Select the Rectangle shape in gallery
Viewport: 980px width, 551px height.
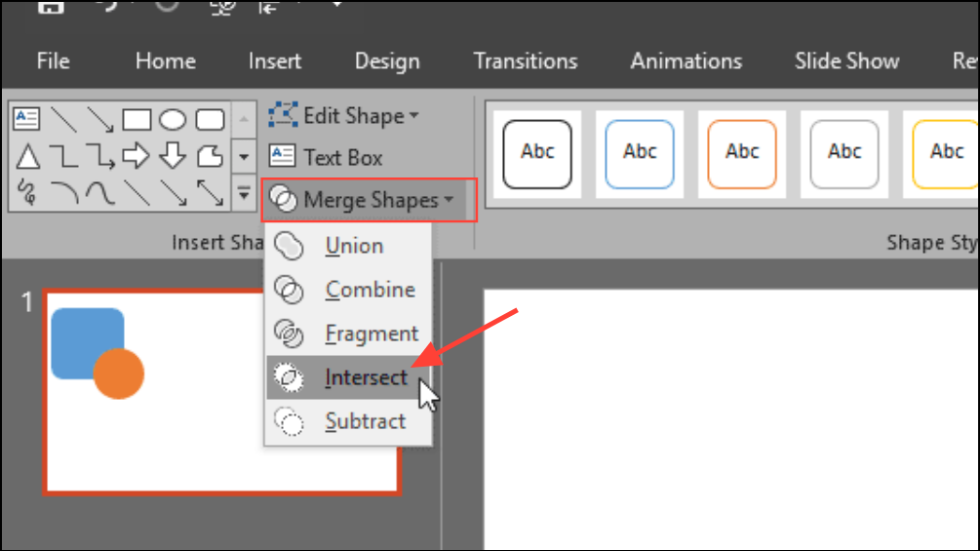(137, 120)
